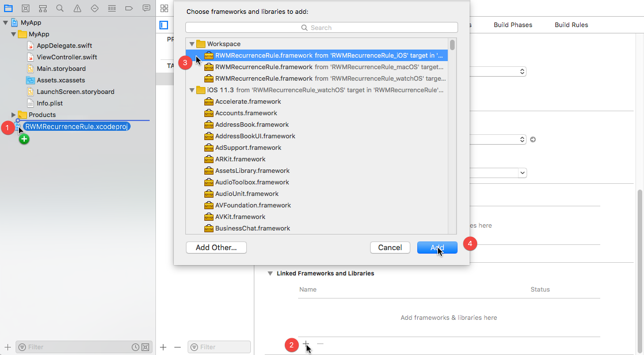Open the Test navigator diamond icon

94,8
